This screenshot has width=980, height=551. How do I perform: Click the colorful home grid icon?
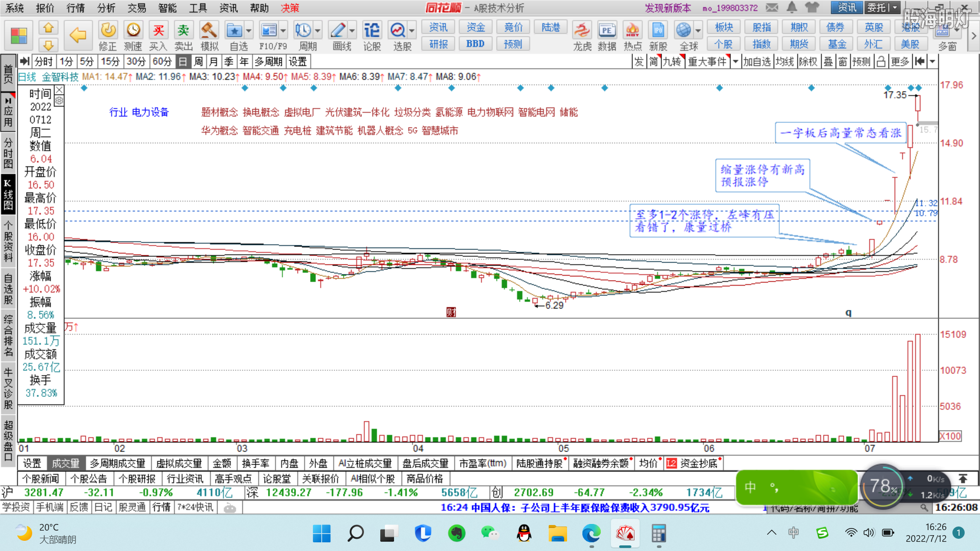[19, 35]
